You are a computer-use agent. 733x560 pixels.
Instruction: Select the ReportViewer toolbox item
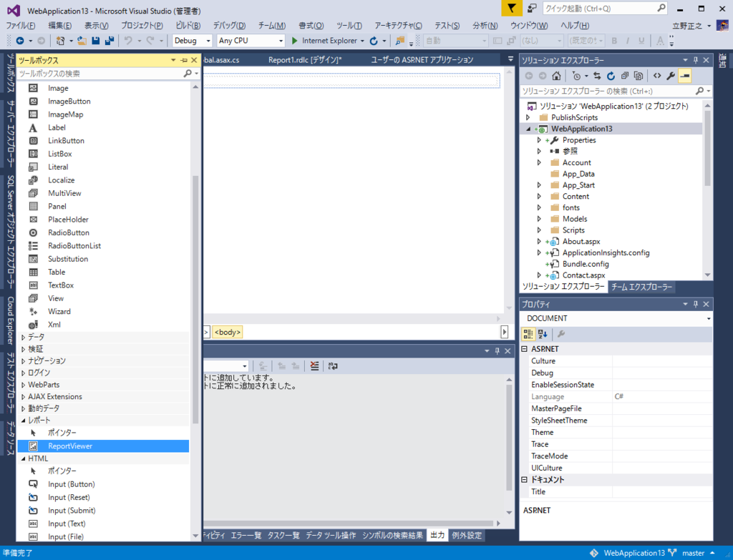point(103,446)
